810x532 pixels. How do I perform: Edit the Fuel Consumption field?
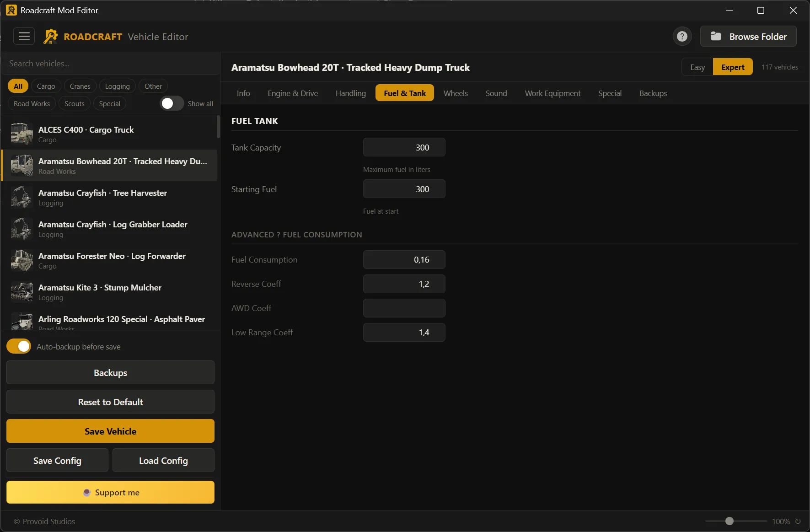404,259
